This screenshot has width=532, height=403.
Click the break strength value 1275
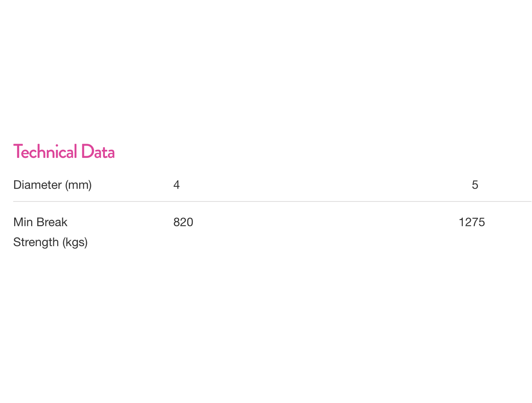472,222
